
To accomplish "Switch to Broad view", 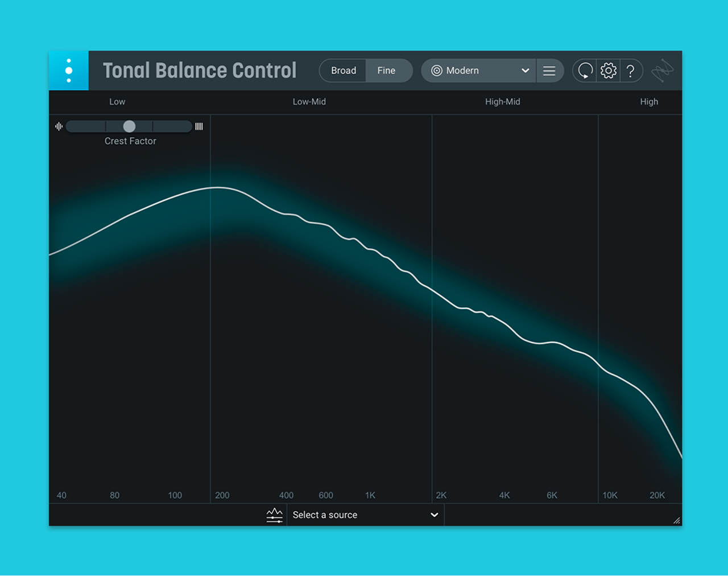I will [x=343, y=71].
